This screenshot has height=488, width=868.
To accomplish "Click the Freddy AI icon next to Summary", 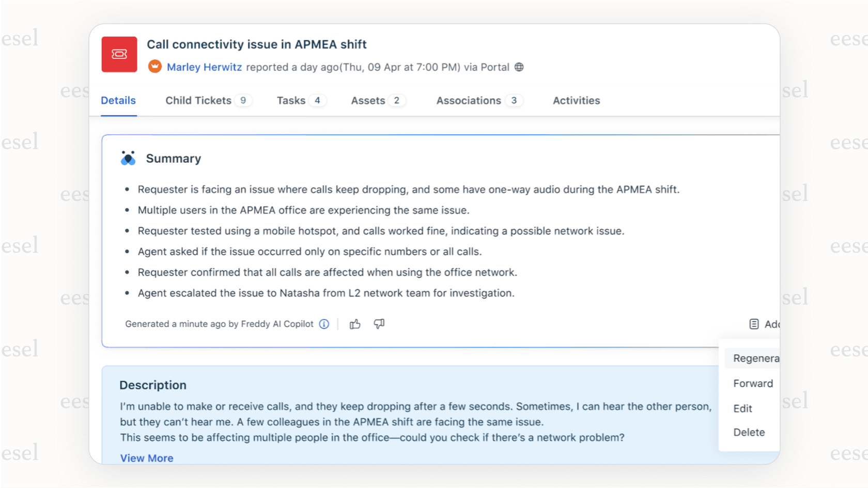I will pos(127,158).
